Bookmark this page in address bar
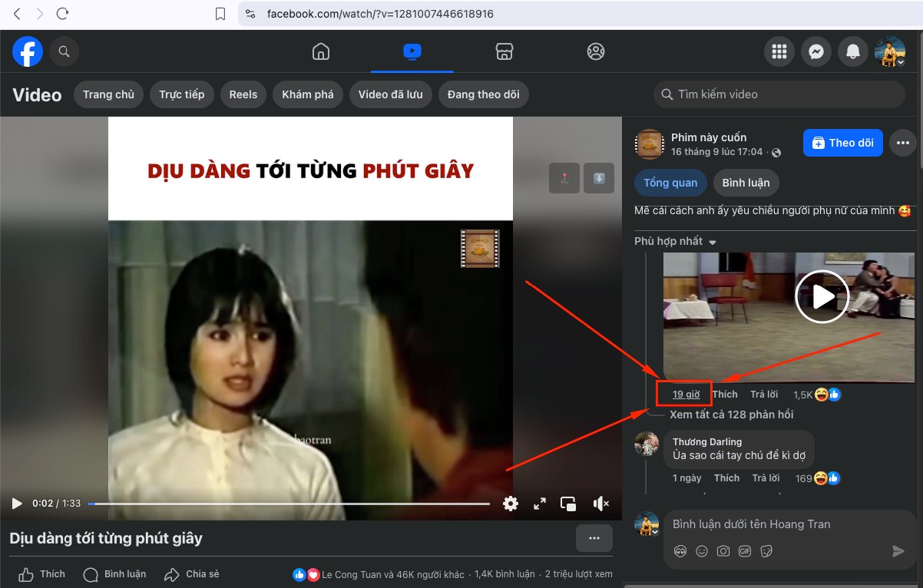This screenshot has width=923, height=588. 220,14
